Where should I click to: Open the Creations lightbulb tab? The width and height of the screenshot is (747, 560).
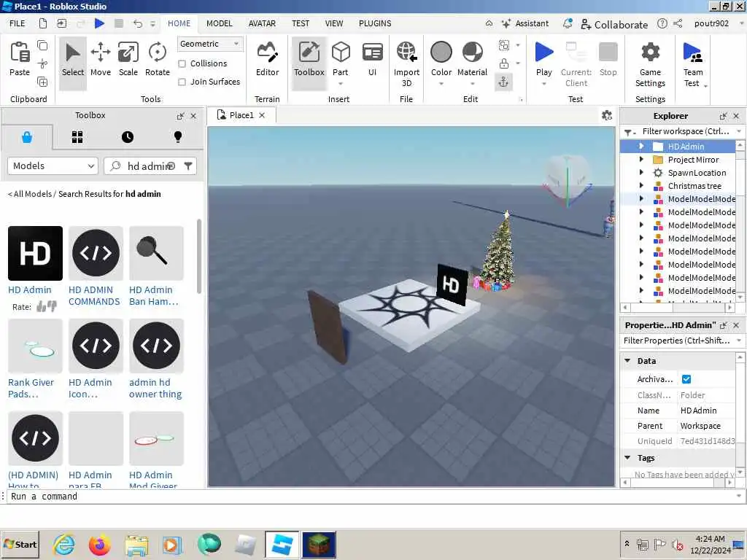pos(178,137)
